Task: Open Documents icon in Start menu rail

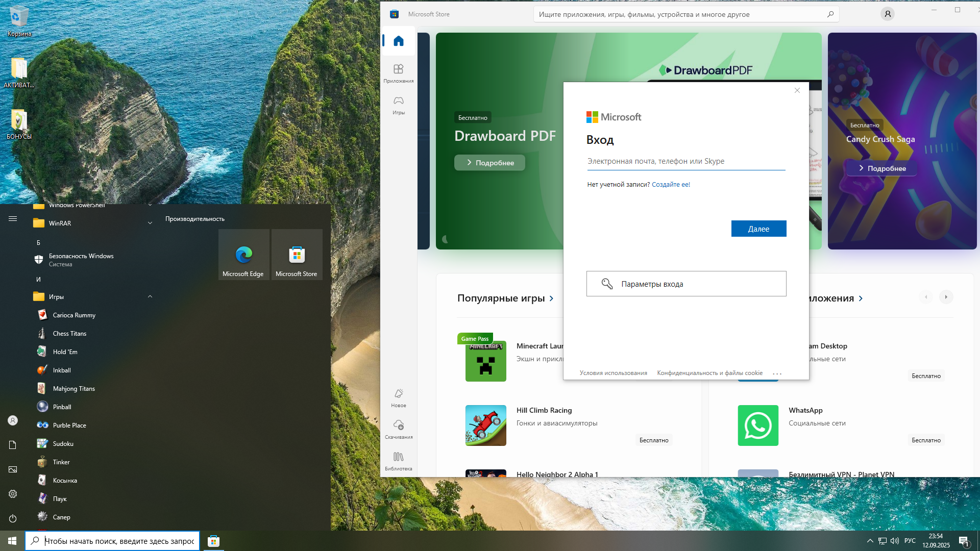Action: [13, 445]
